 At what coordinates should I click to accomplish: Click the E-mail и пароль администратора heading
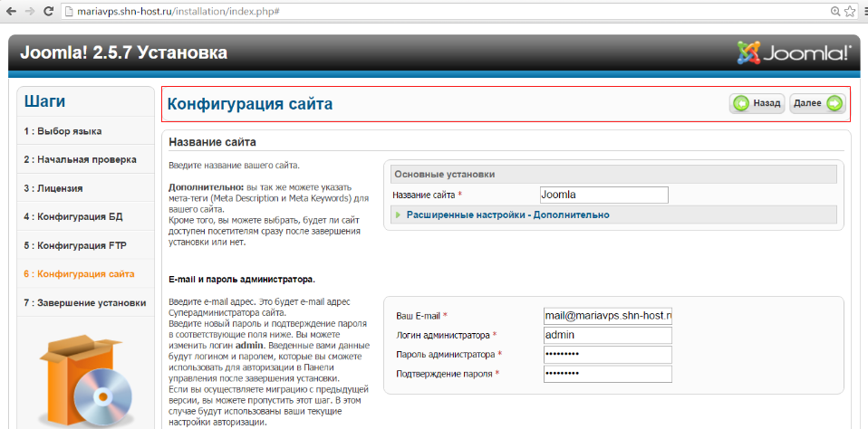point(242,279)
